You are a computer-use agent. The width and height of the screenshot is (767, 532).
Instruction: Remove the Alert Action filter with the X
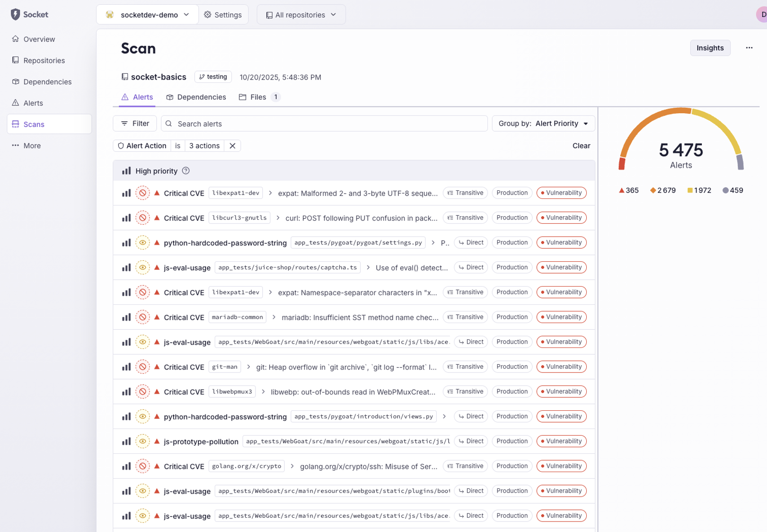click(232, 146)
